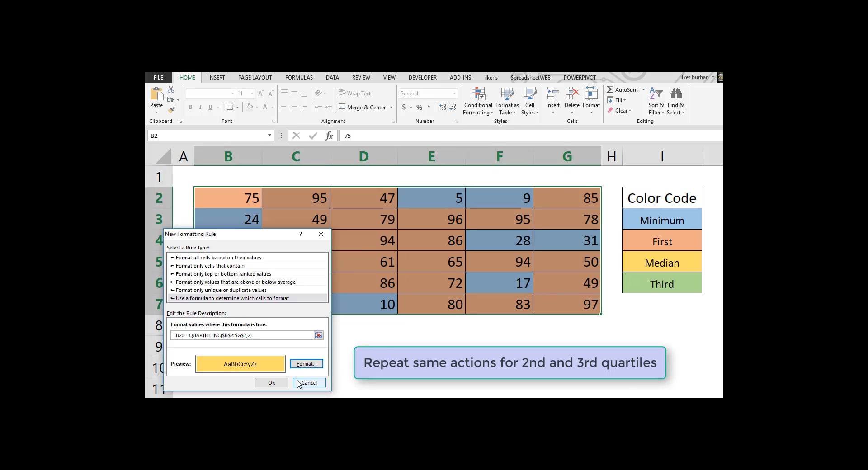Click OK in the New Formatting Rule dialog
Viewport: 868px width, 470px height.
271,382
